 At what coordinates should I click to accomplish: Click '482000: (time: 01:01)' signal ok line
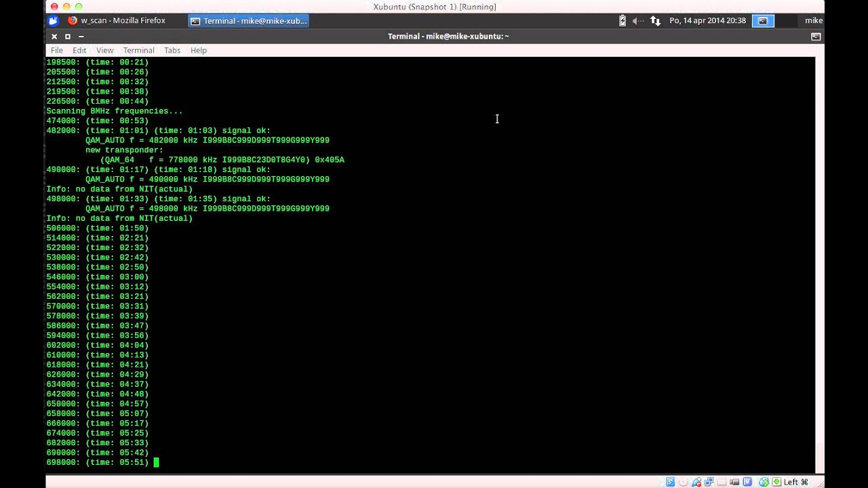[158, 131]
